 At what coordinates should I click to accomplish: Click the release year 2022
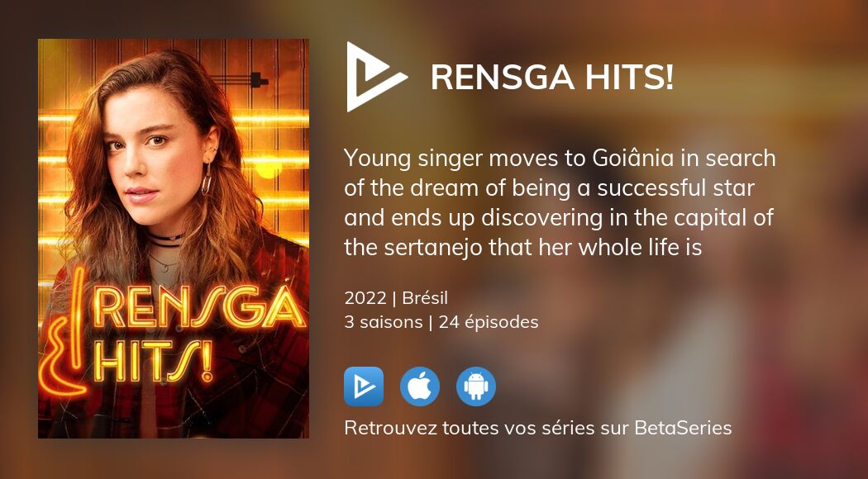coord(365,298)
